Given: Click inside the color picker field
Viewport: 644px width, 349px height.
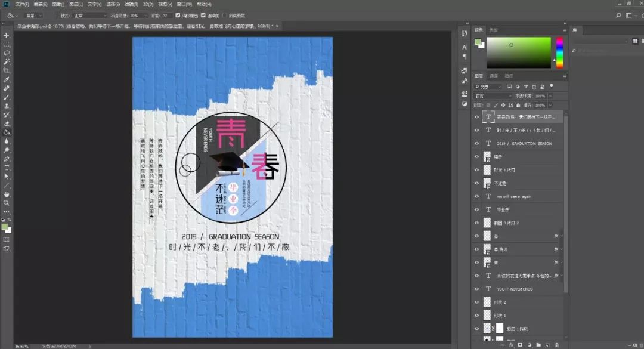Looking at the screenshot, I should pos(519,52).
